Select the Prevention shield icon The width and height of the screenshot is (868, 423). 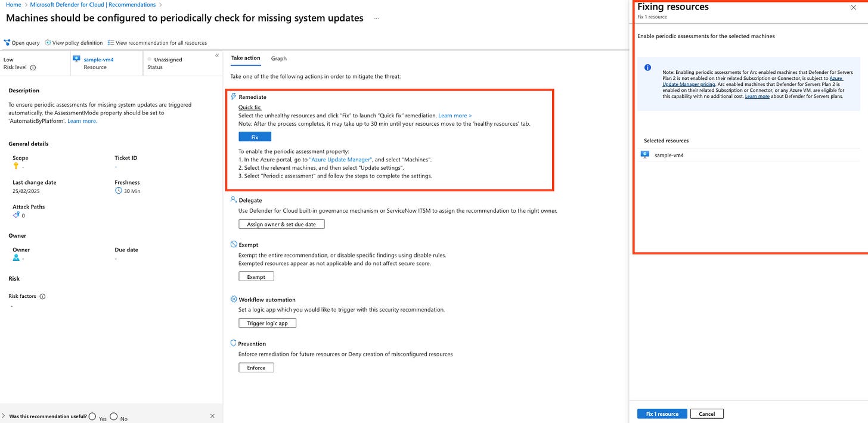coord(232,343)
